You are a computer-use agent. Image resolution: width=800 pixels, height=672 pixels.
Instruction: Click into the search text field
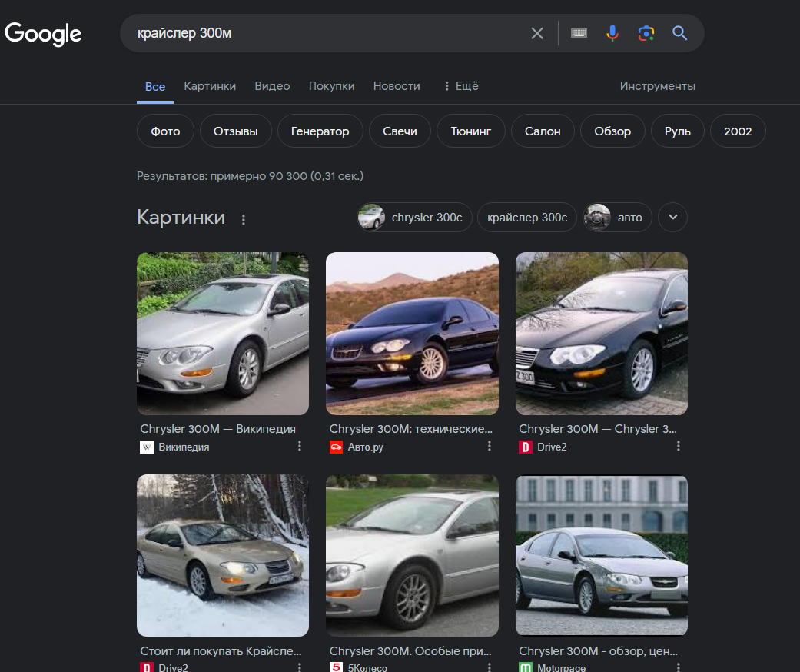click(x=323, y=33)
